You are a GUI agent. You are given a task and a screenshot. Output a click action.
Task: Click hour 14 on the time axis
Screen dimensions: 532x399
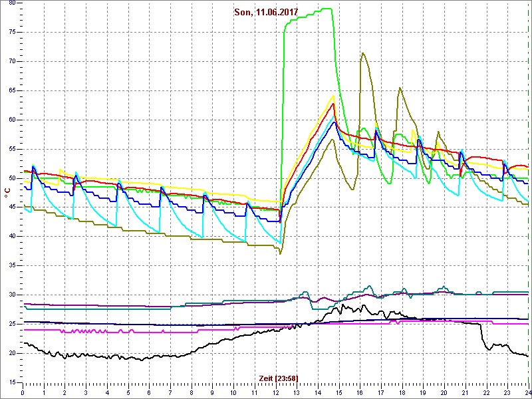318,393
